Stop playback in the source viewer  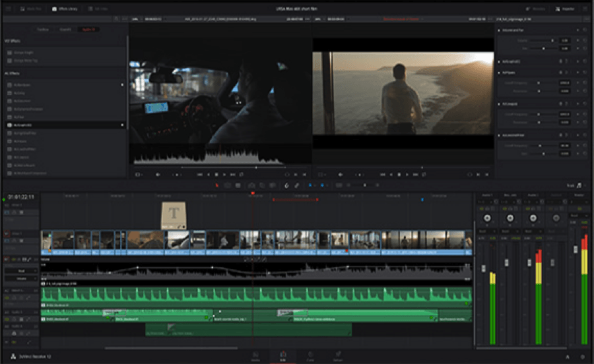pyautogui.click(x=216, y=175)
